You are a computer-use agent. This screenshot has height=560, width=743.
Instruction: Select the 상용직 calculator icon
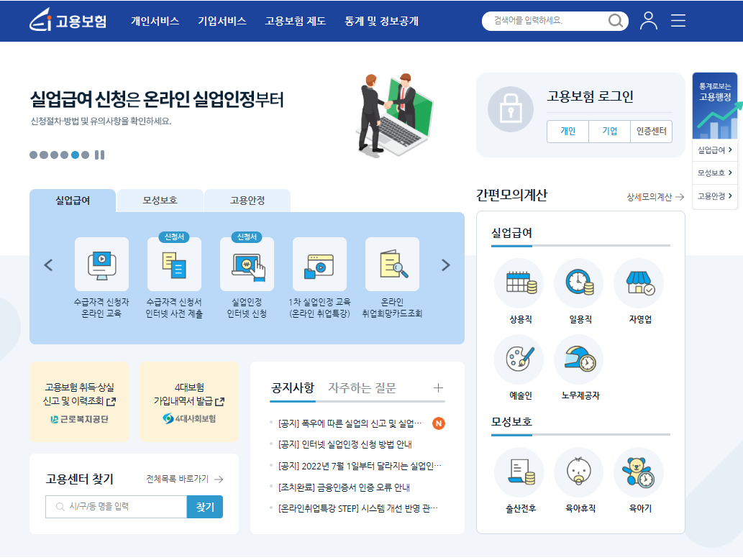[520, 283]
